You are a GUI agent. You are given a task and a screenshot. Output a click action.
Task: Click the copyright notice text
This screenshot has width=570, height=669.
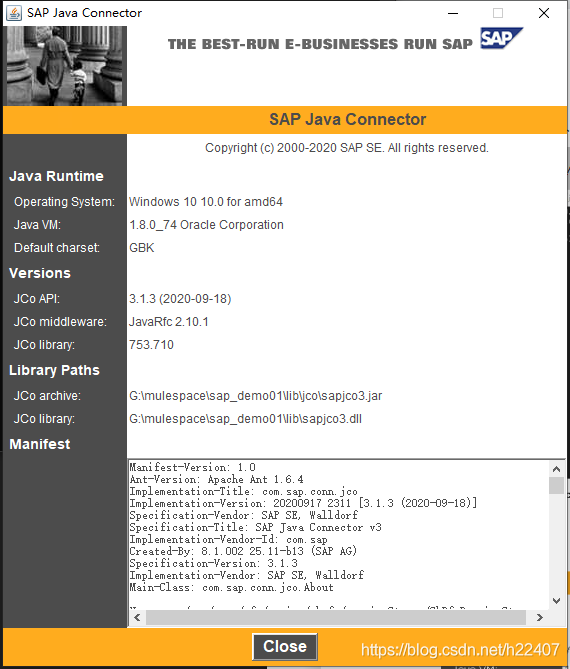(x=347, y=148)
